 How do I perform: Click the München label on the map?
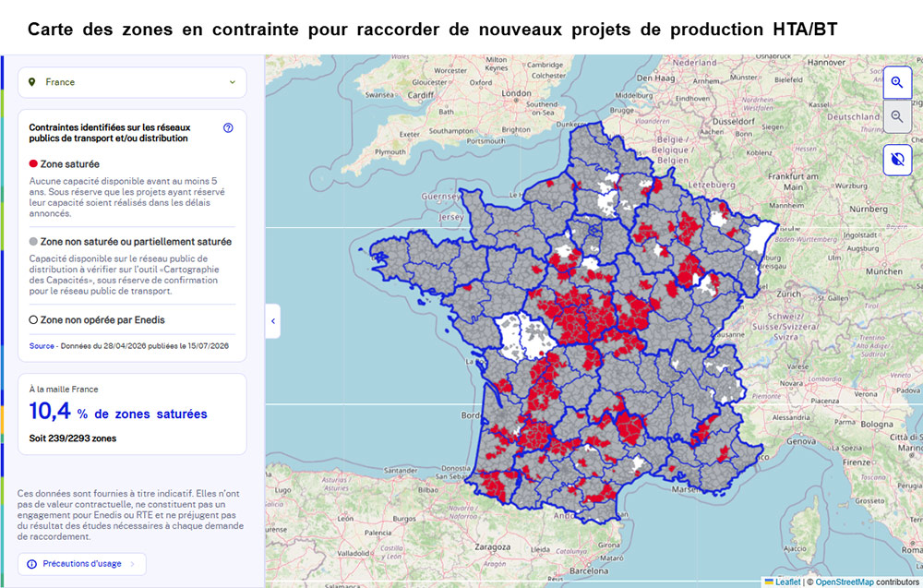883,271
